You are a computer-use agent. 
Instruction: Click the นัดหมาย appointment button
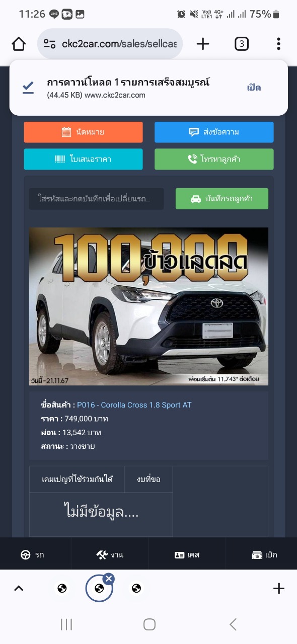pyautogui.click(x=84, y=132)
